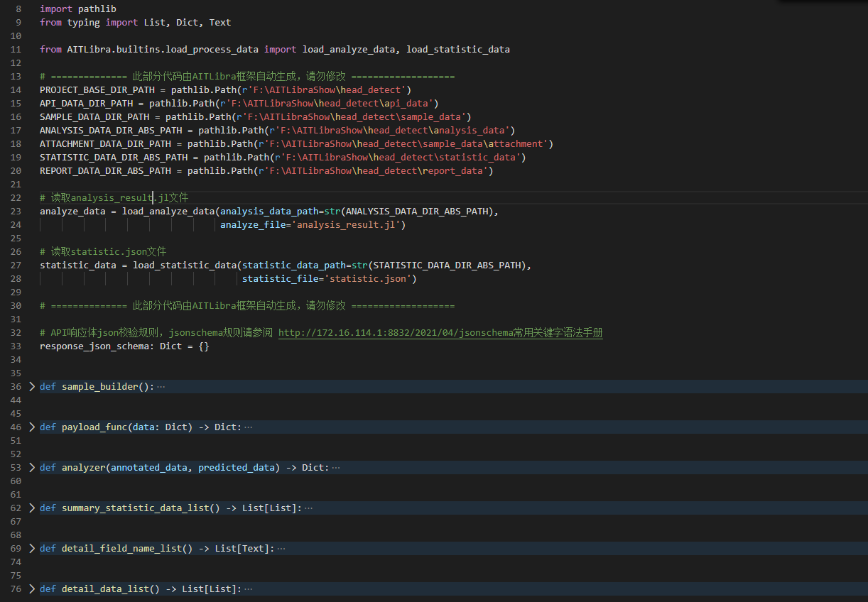Expand the folded payload_func definition
The height and width of the screenshot is (602, 868).
(31, 427)
